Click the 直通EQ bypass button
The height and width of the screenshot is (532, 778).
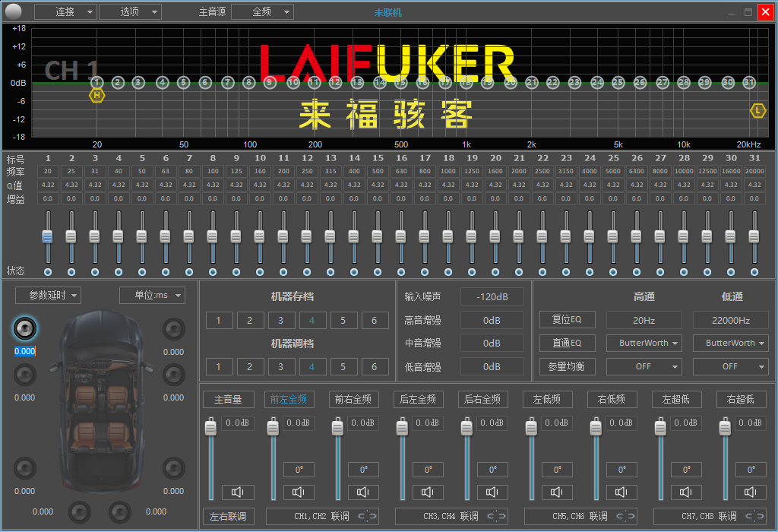tap(567, 343)
